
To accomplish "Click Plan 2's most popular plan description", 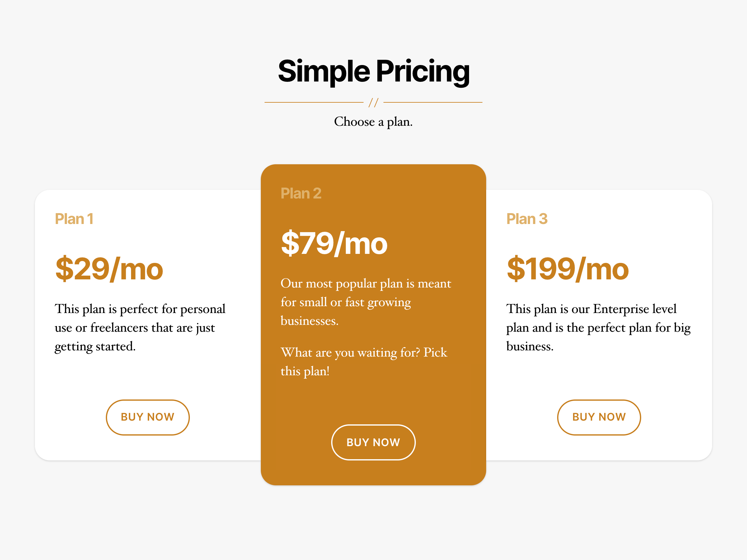I will [x=366, y=302].
